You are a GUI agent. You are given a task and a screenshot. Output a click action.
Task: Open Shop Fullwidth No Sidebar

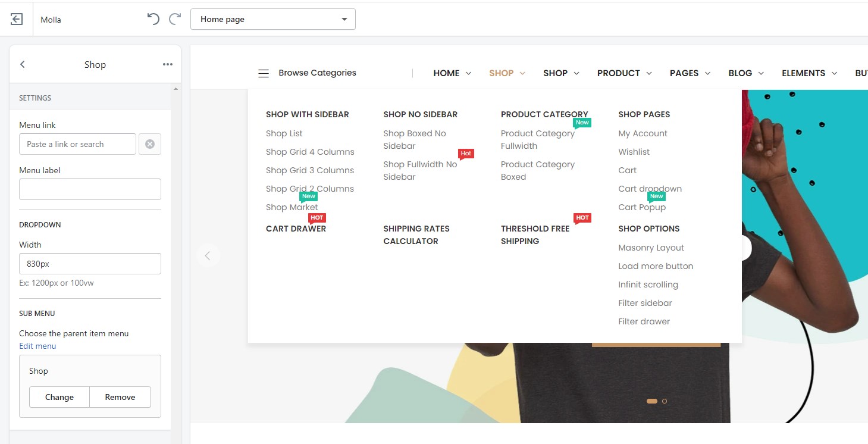(420, 171)
